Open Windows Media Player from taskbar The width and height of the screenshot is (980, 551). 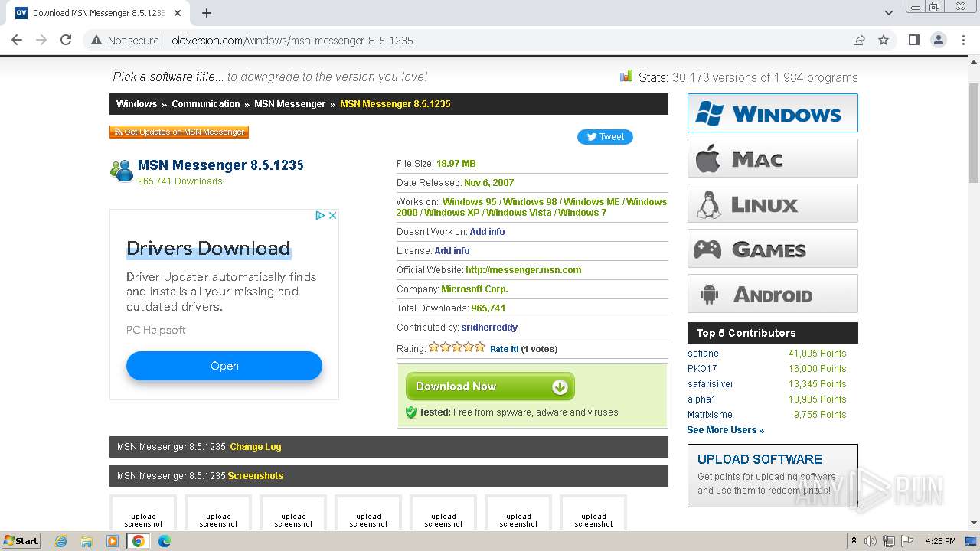pos(113,541)
